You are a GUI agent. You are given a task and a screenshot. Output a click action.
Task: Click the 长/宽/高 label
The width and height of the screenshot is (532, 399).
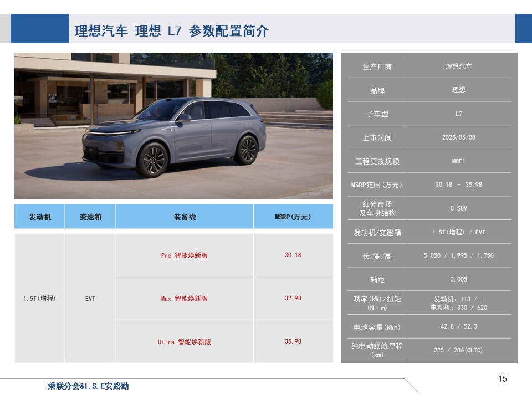(377, 256)
